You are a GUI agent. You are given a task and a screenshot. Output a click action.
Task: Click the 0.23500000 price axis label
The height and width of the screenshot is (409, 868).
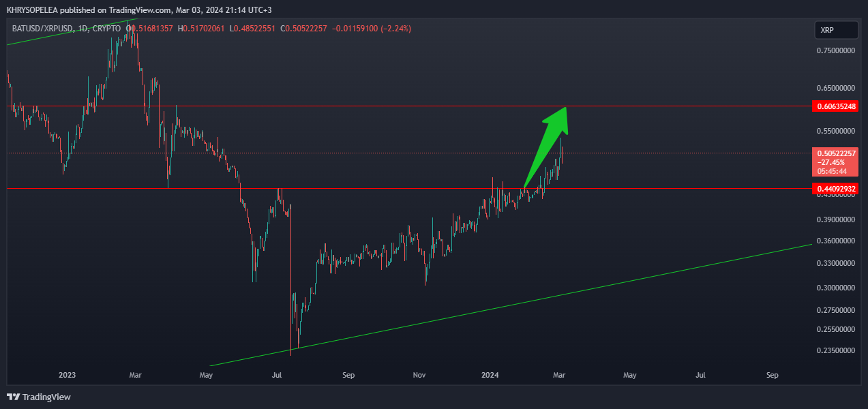click(x=837, y=350)
